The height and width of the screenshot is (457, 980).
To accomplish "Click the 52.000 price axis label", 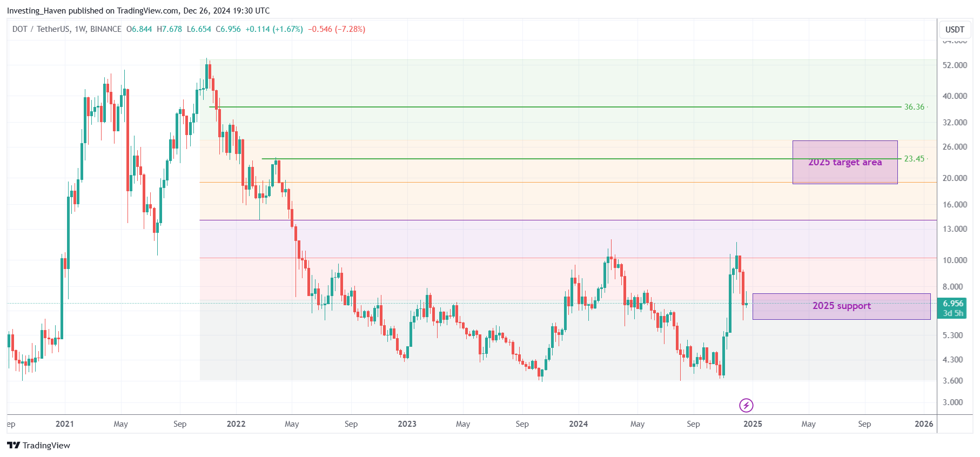I will (x=955, y=65).
